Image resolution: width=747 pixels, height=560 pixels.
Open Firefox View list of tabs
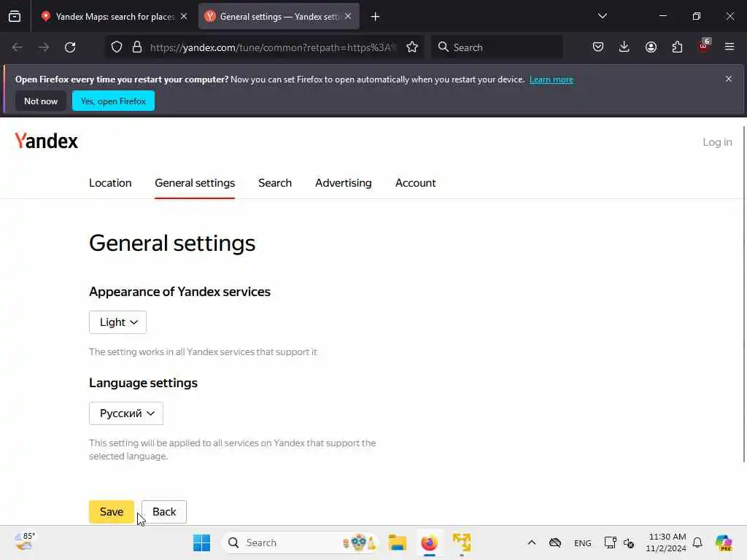click(15, 17)
